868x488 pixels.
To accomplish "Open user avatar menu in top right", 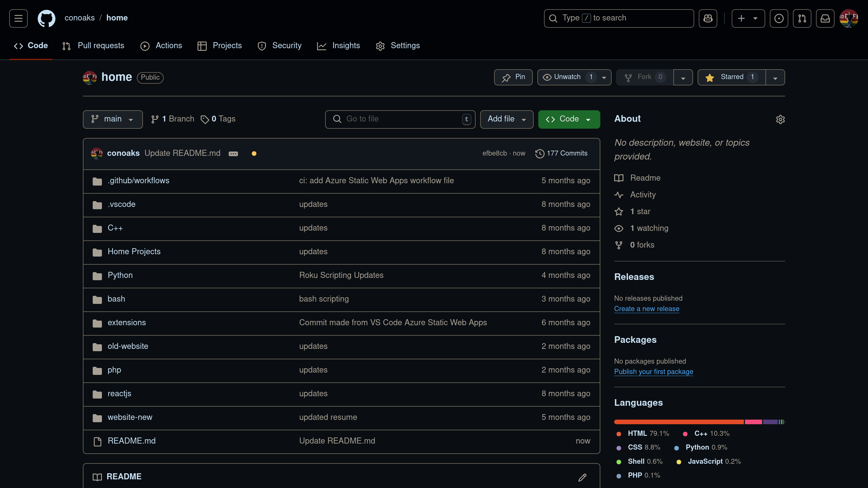I will point(848,18).
